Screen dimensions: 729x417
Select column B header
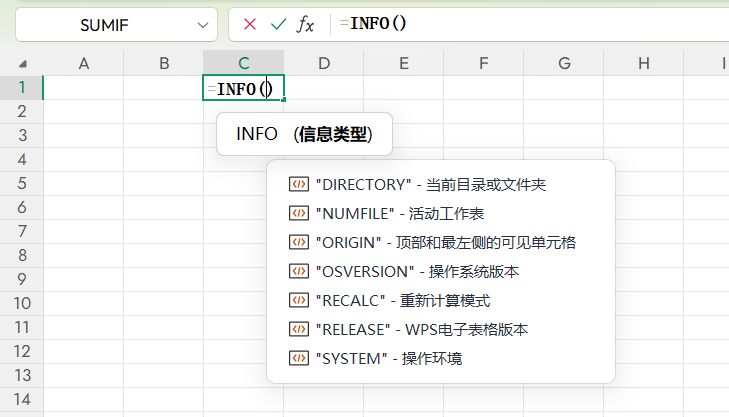click(164, 63)
